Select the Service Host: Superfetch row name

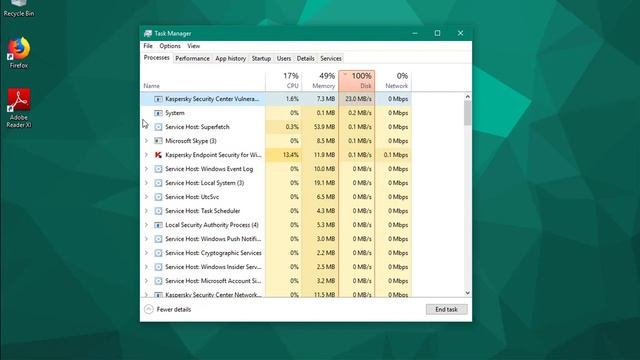click(x=198, y=127)
